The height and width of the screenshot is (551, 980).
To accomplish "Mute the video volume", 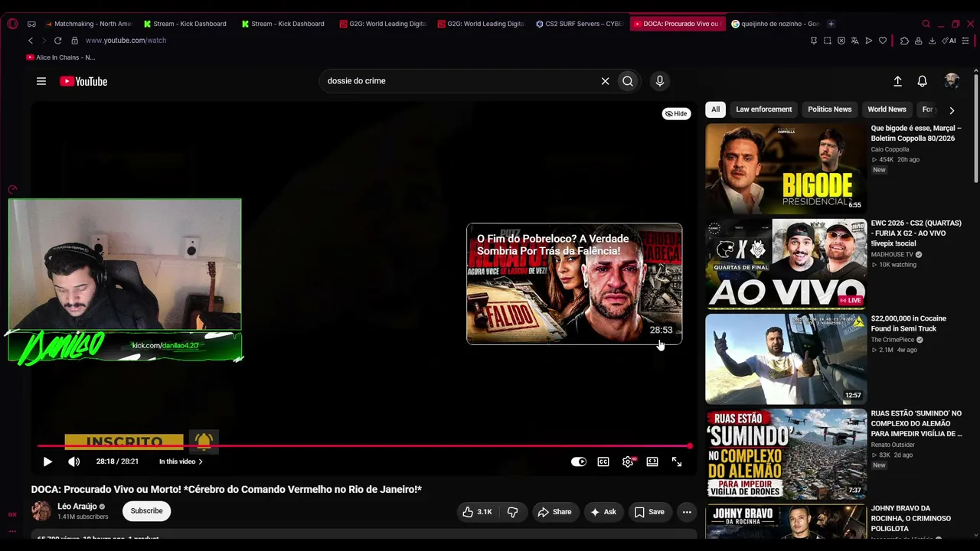I will 73,461.
